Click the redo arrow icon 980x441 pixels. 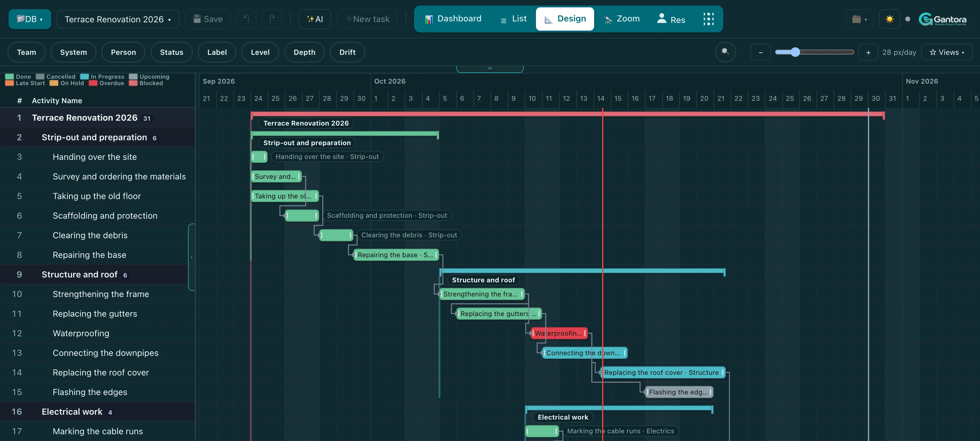pos(272,19)
